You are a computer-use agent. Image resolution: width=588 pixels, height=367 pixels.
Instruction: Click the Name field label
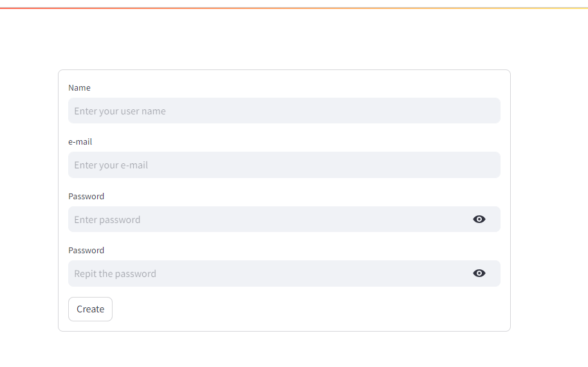click(79, 87)
